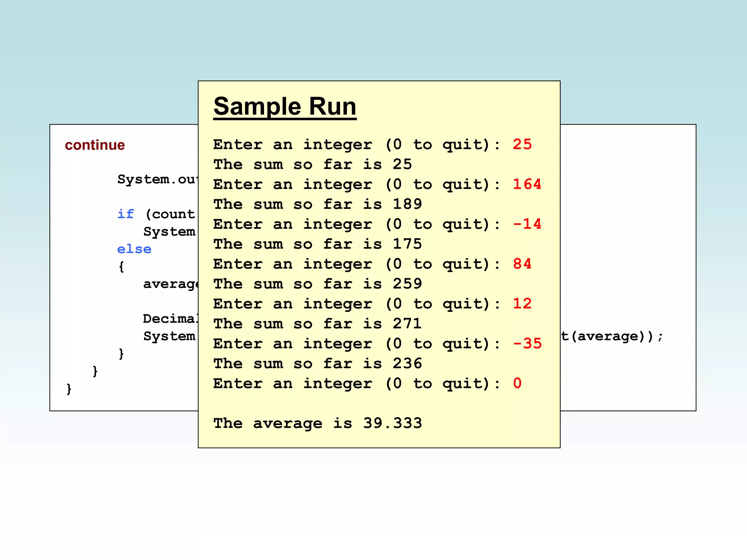Click the blue 'else' keyword
The image size is (747, 560).
[x=134, y=249]
